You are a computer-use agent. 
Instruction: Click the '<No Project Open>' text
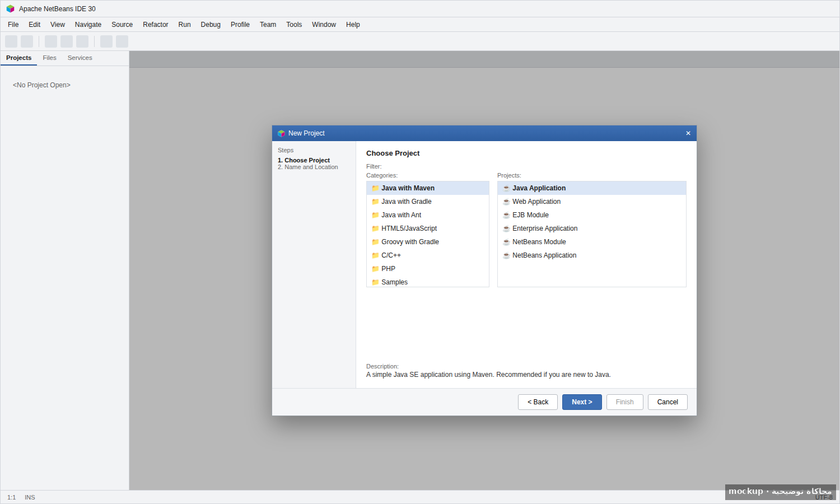41,85
